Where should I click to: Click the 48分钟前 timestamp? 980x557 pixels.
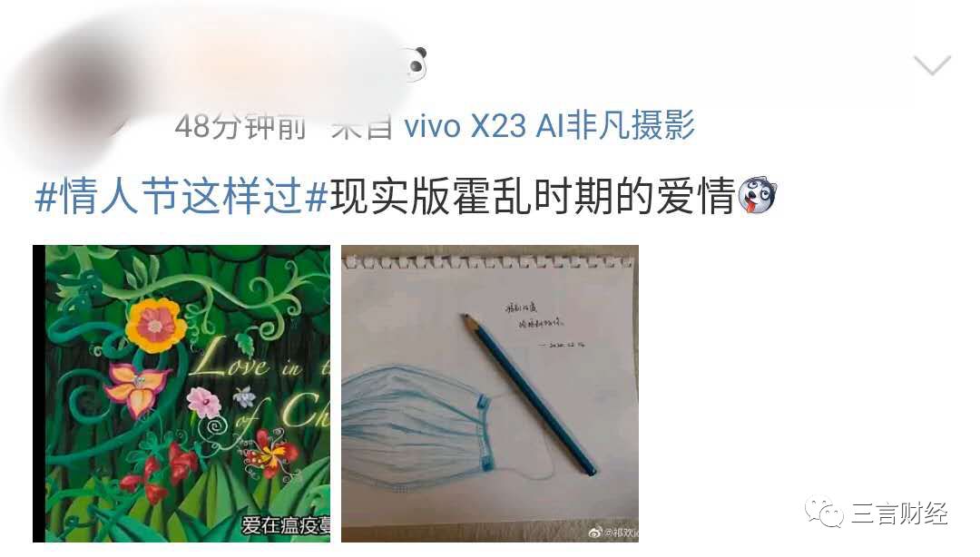click(240, 126)
